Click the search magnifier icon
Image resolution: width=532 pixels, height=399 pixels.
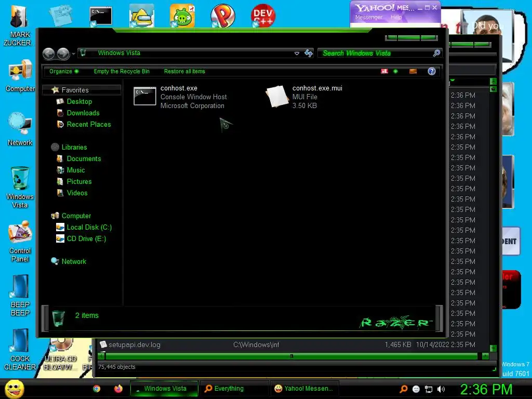click(x=436, y=53)
